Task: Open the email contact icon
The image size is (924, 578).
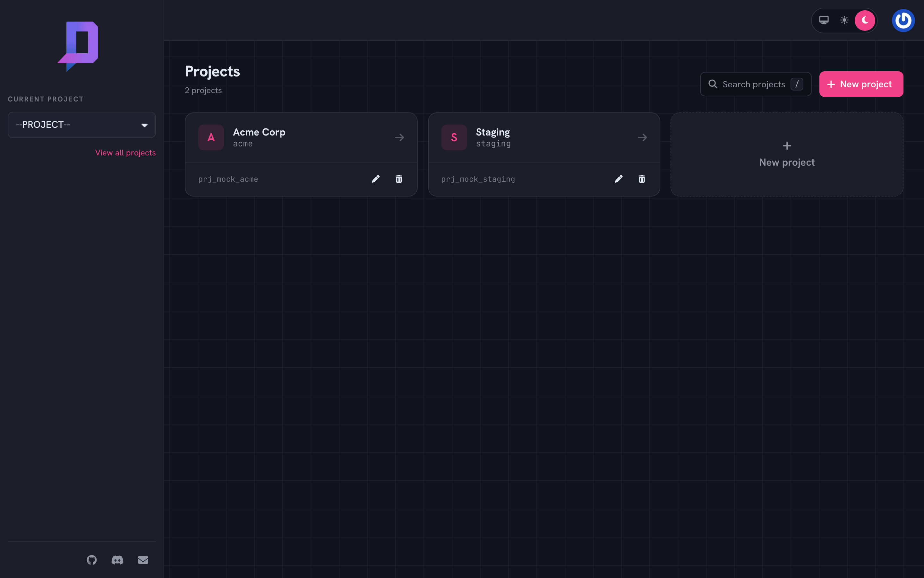Action: (x=143, y=560)
